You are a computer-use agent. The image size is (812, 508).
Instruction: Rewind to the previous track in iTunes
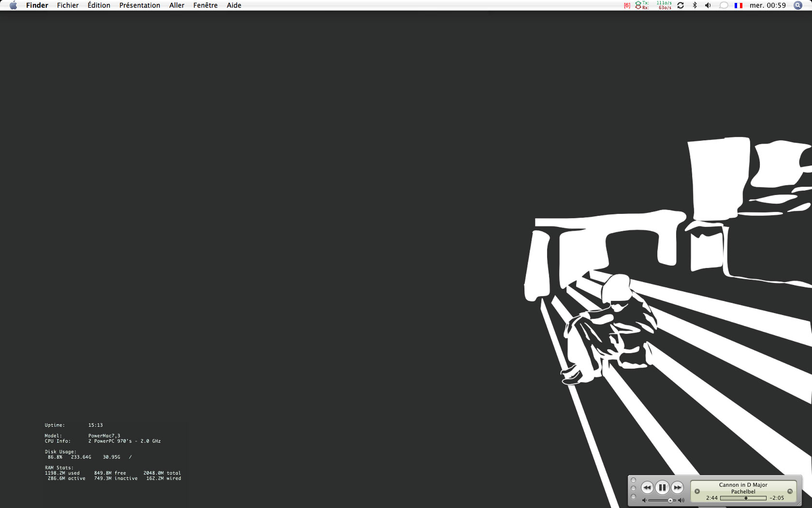coord(647,488)
